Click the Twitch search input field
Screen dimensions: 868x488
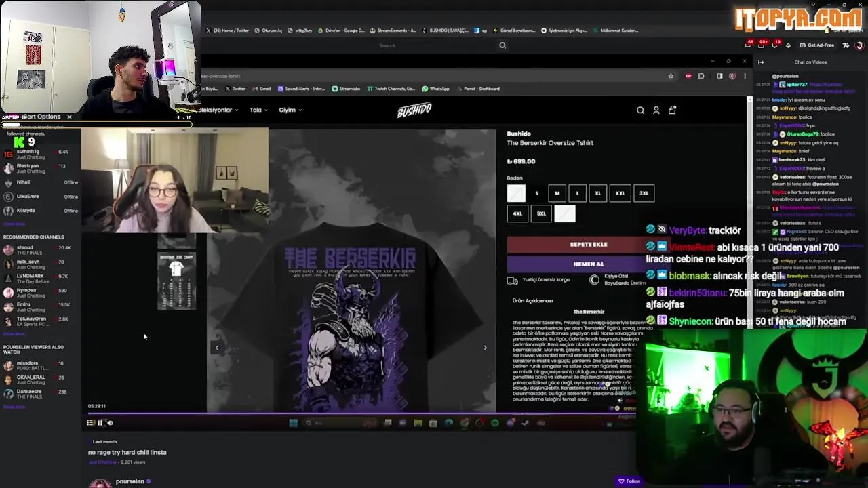point(437,45)
